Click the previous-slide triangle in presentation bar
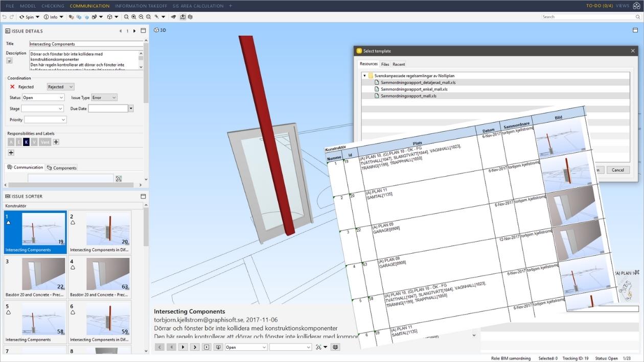Image resolution: width=644 pixels, height=362 pixels. 171,347
